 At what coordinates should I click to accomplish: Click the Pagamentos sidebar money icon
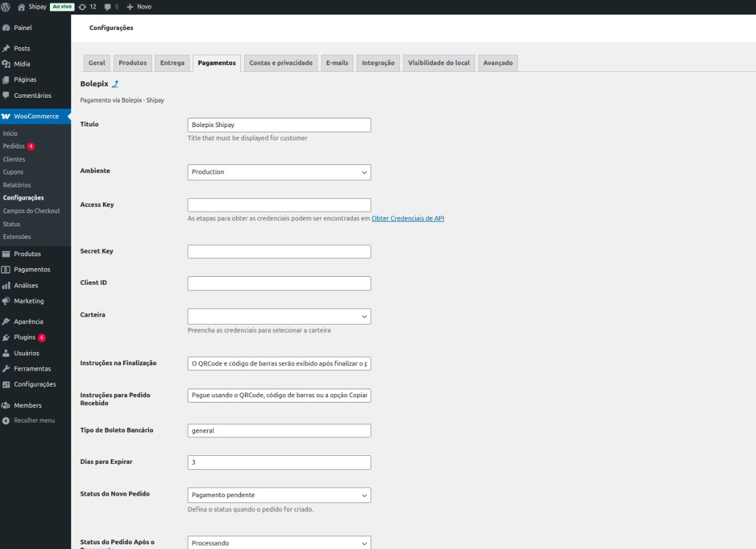(6, 270)
